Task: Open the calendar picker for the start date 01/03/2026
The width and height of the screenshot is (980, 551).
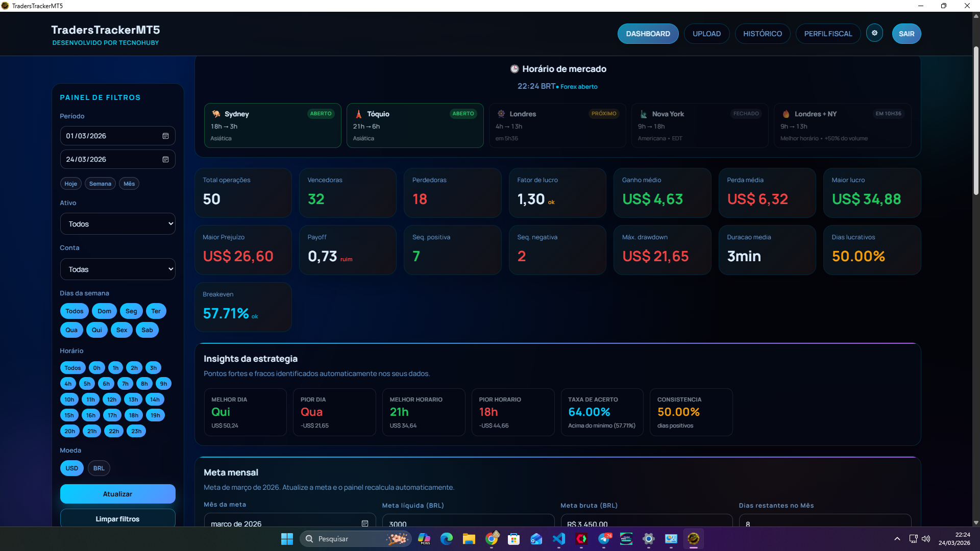Action: (165, 136)
